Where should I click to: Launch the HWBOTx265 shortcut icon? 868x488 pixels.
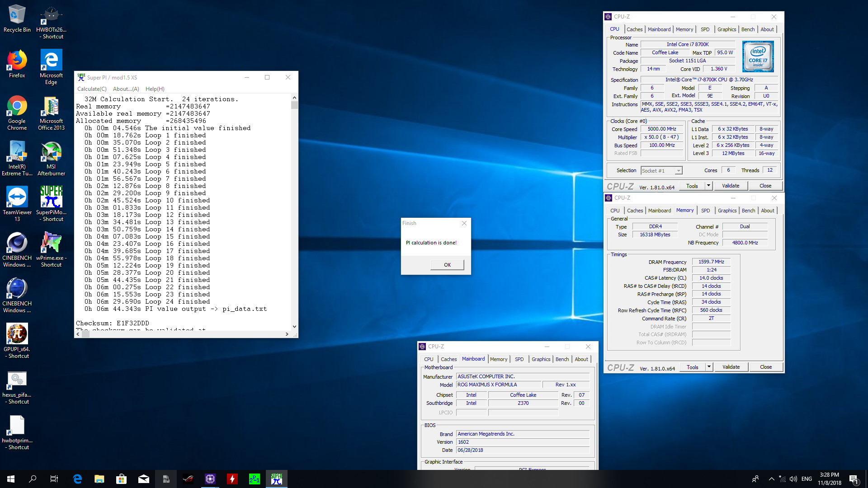[51, 22]
